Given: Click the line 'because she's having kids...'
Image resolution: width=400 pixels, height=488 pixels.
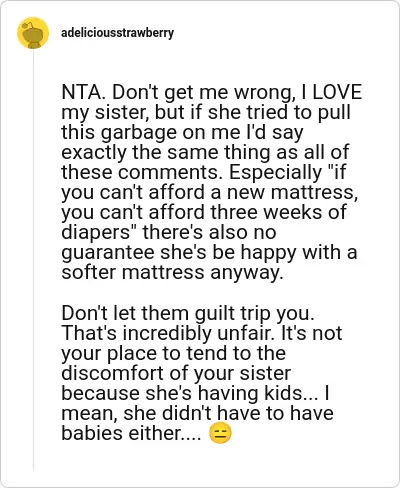Looking at the screenshot, I should click(190, 394).
